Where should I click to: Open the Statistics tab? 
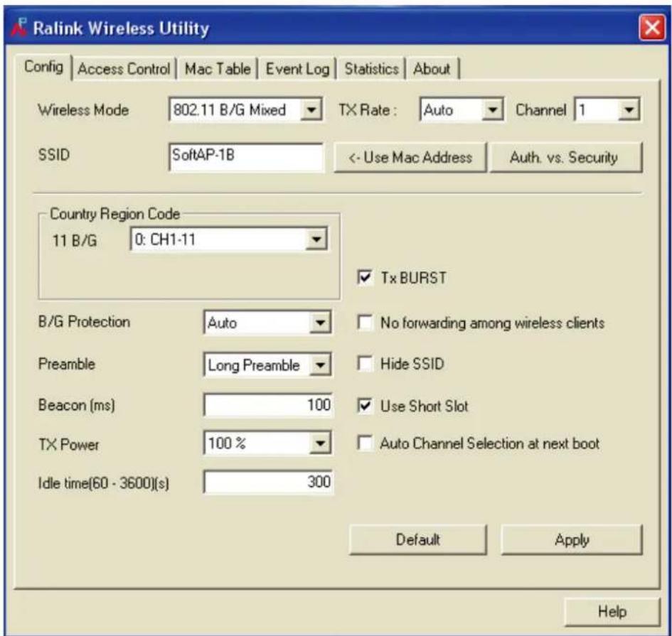point(371,68)
